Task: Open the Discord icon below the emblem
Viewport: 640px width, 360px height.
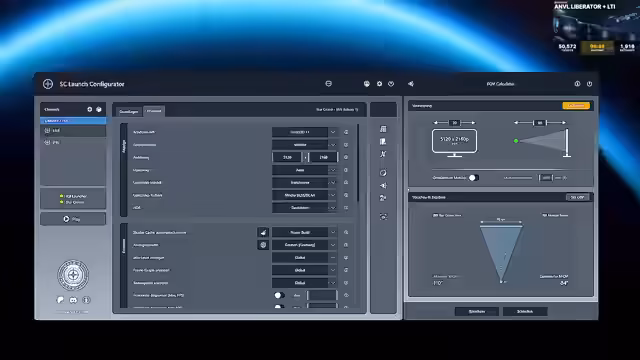Action: click(73, 300)
